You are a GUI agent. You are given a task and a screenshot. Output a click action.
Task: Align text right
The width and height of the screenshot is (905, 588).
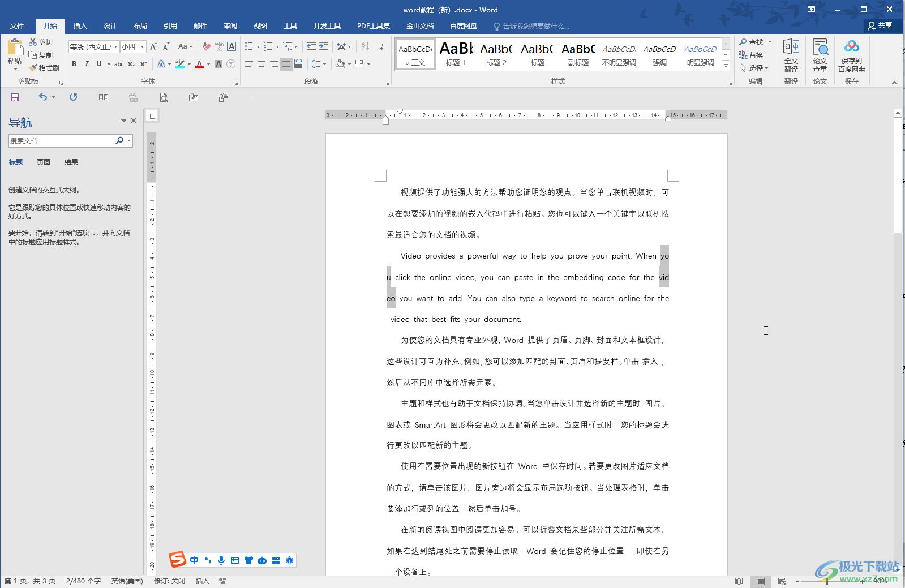point(274,64)
